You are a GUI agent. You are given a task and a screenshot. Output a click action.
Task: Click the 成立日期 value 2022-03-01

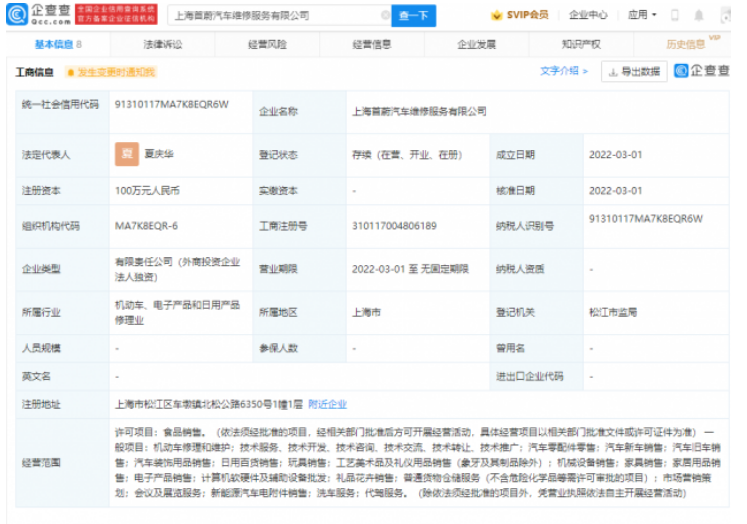pyautogui.click(x=616, y=155)
